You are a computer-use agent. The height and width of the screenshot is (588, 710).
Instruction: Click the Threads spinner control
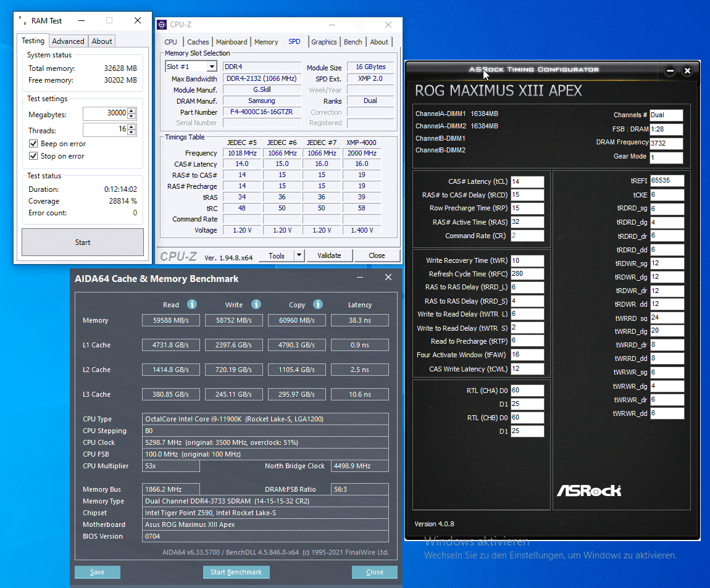pyautogui.click(x=132, y=130)
